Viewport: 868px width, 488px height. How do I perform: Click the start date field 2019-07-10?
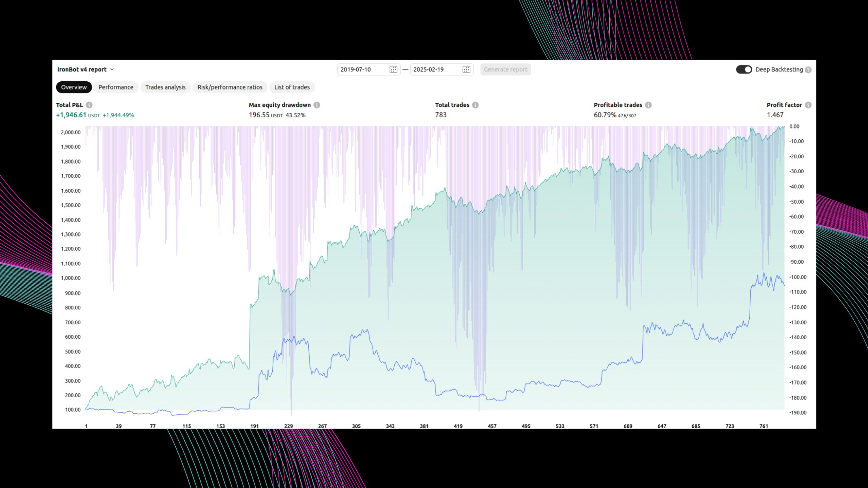coord(369,69)
